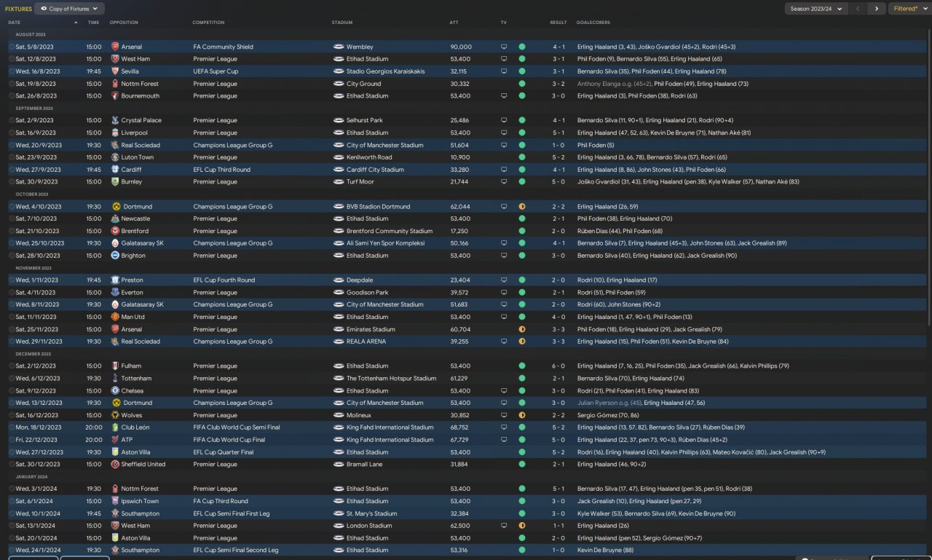Viewport: 932px width, 560px height.
Task: Click the Ipswich Town opposition name
Action: pos(140,501)
